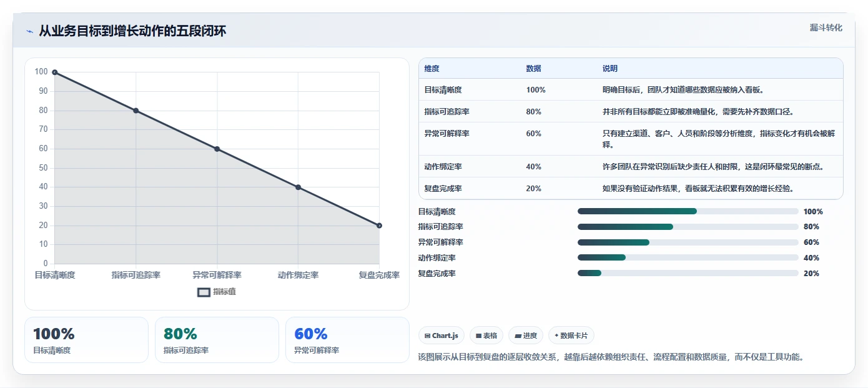Click the description starting with 只有建立渠道

click(719, 139)
